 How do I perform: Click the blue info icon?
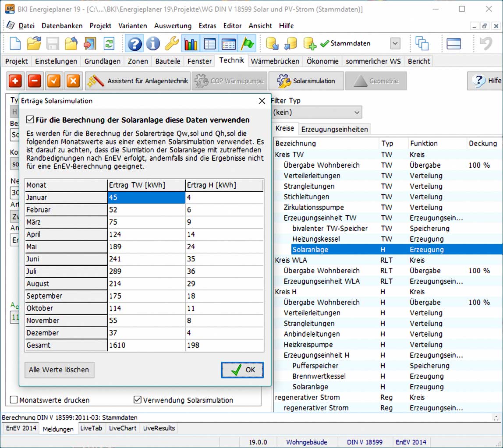tap(153, 43)
